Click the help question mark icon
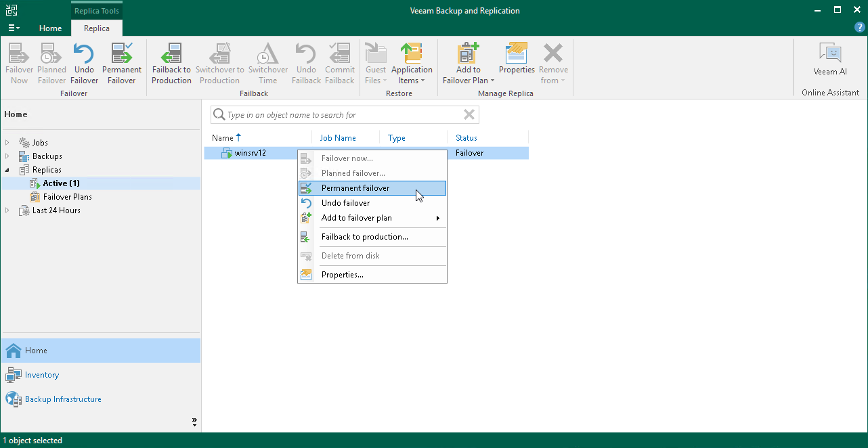The image size is (868, 448). [x=860, y=28]
